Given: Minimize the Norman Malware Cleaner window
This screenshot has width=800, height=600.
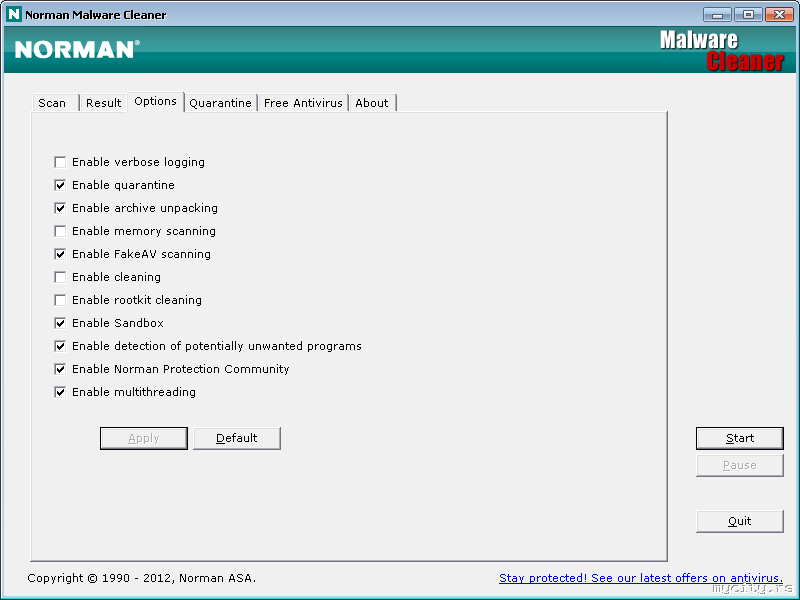Looking at the screenshot, I should pos(717,15).
